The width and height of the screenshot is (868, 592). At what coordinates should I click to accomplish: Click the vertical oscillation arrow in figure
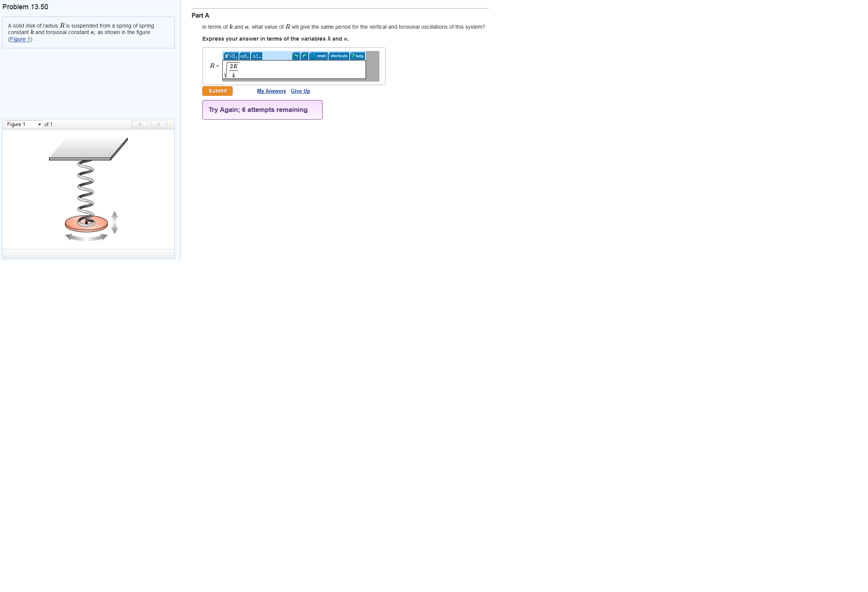(x=115, y=222)
